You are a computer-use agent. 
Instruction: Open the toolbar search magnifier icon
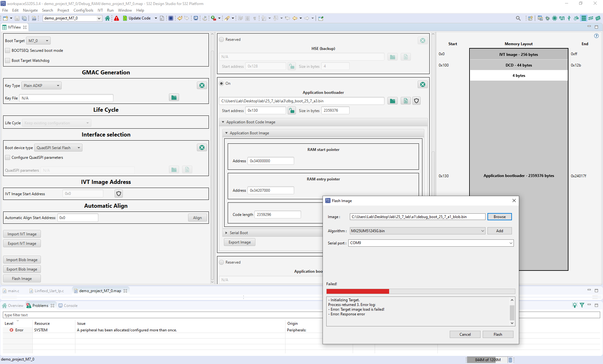point(518,18)
